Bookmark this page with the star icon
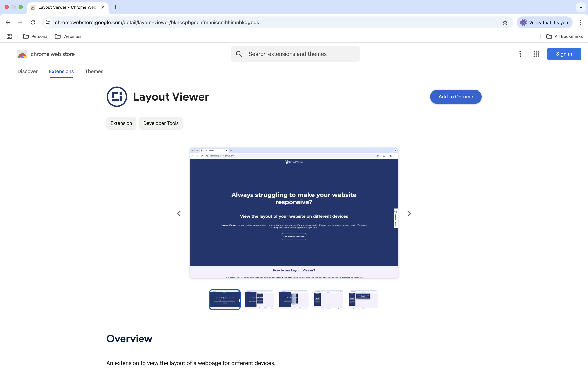This screenshot has width=588, height=368. (505, 22)
